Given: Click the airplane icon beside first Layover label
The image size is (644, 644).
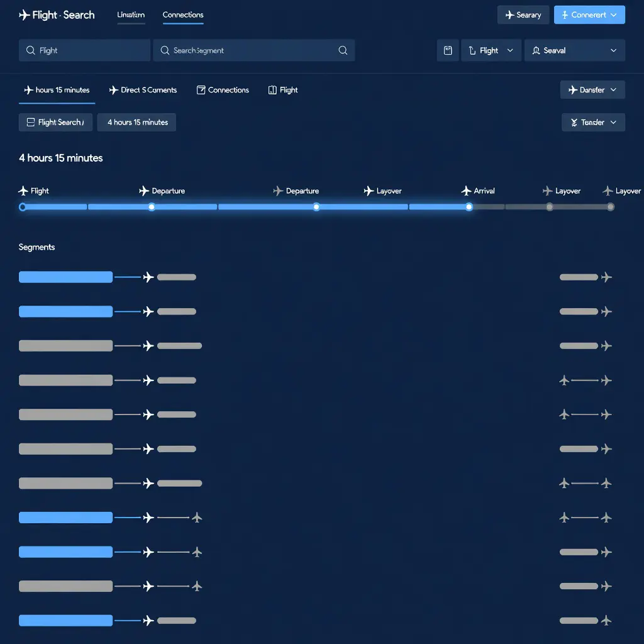Looking at the screenshot, I should [369, 191].
